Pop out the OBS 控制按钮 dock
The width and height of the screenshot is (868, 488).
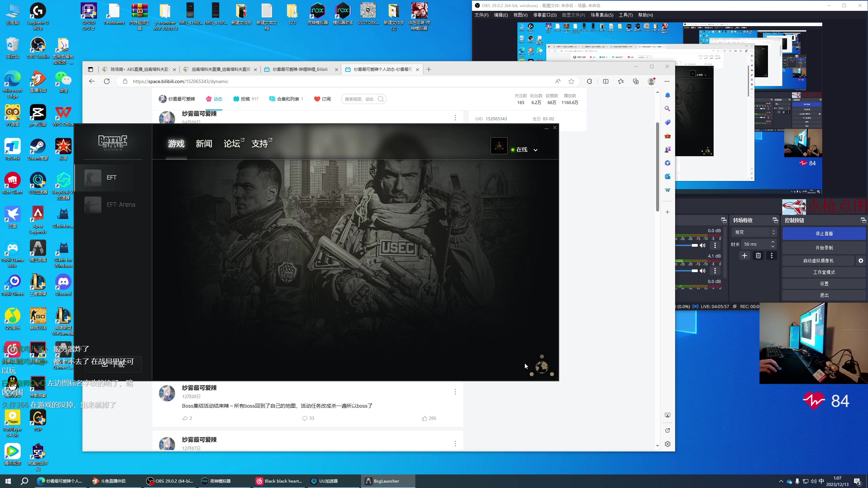pyautogui.click(x=863, y=220)
